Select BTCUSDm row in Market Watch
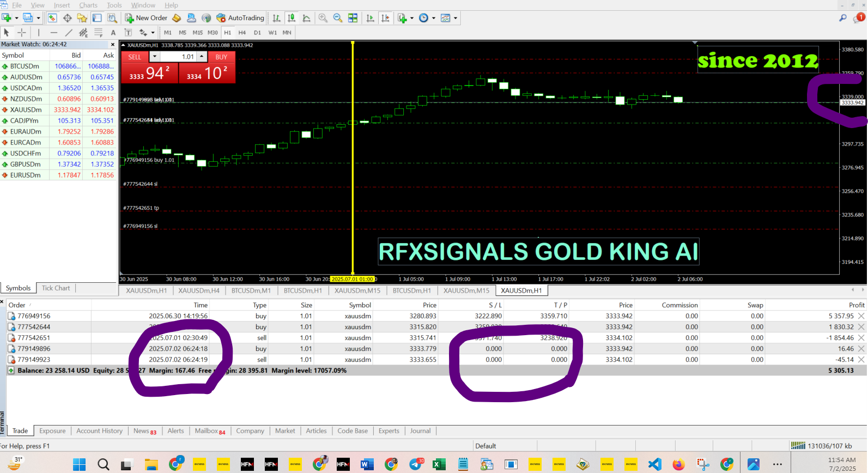Screen dimensions: 868x473 [x=59, y=66]
